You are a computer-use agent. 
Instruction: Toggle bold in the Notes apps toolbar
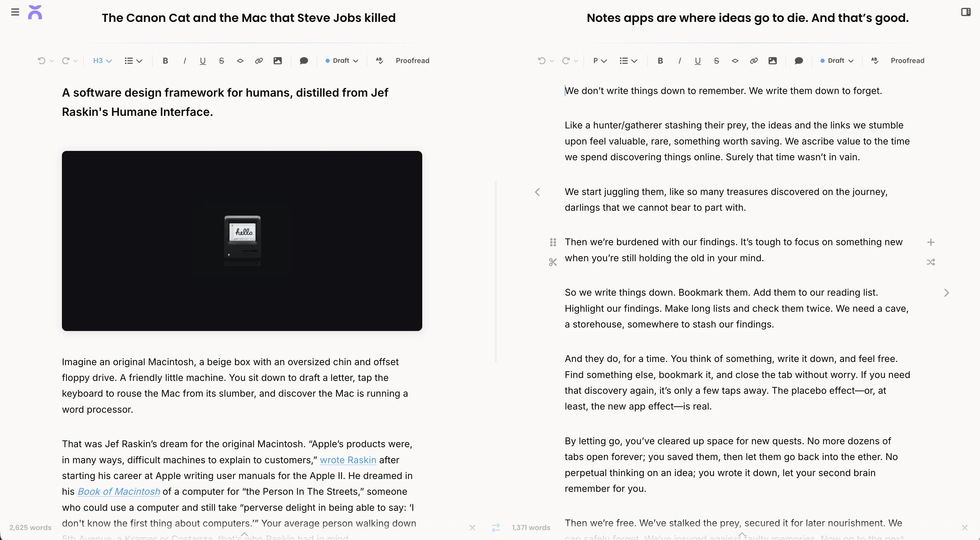(661, 61)
